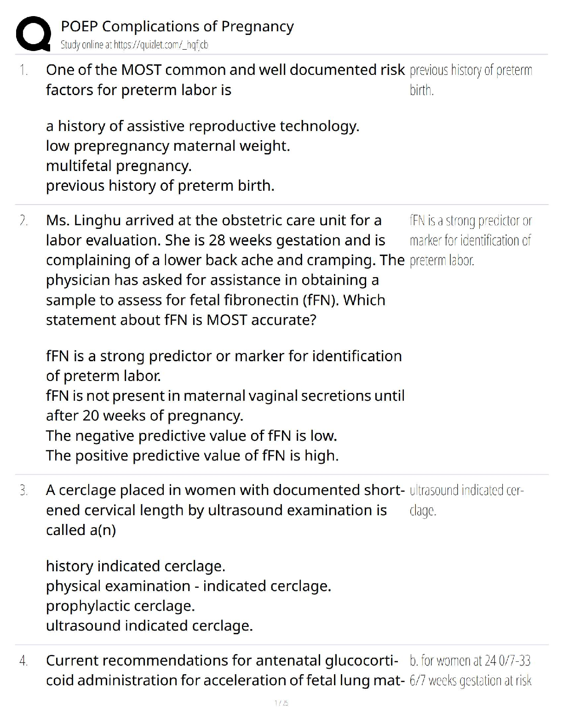
Task: Click question number 1 marker
Action: click(x=24, y=70)
